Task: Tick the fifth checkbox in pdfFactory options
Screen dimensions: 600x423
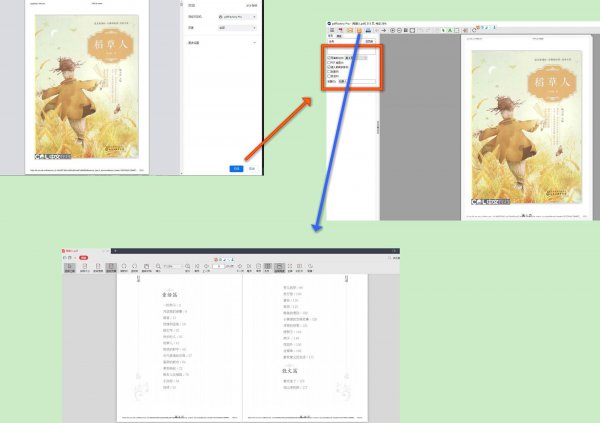Action: pos(329,76)
